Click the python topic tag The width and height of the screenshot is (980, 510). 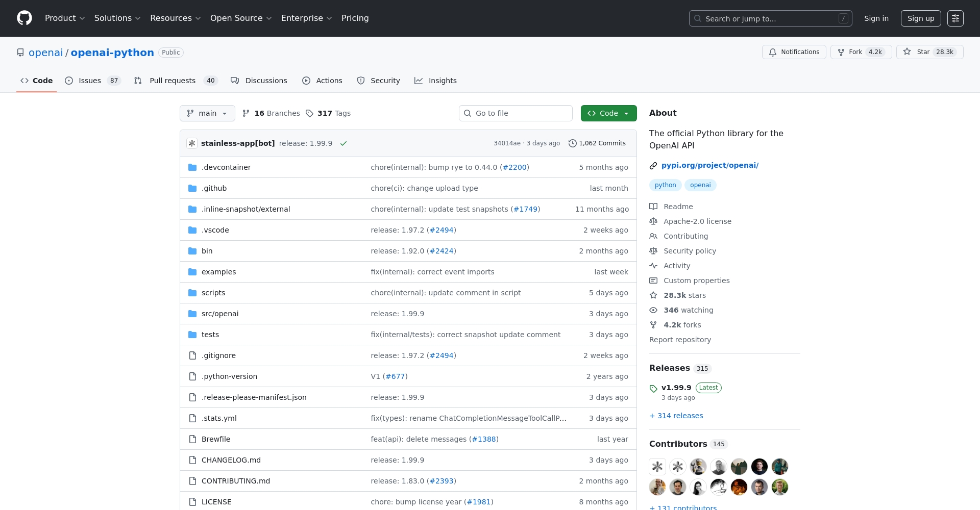tap(666, 185)
